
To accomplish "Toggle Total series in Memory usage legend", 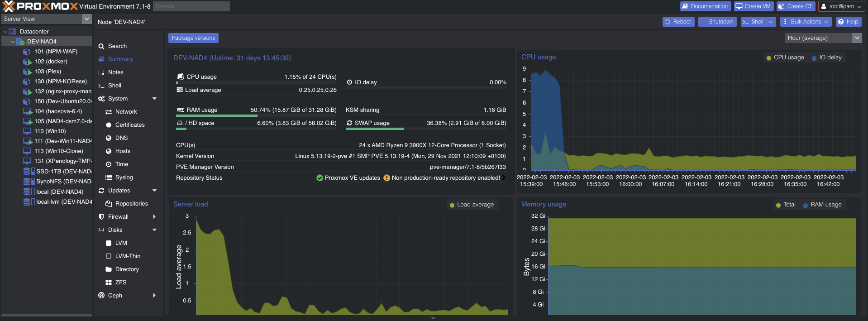I will pyautogui.click(x=786, y=205).
